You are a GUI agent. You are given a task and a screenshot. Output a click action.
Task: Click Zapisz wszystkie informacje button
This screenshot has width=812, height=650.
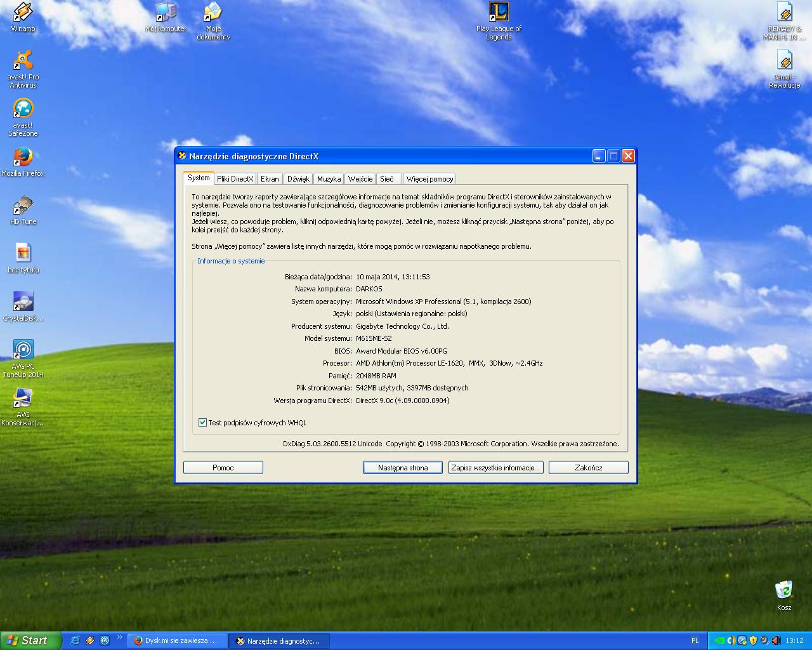click(496, 468)
